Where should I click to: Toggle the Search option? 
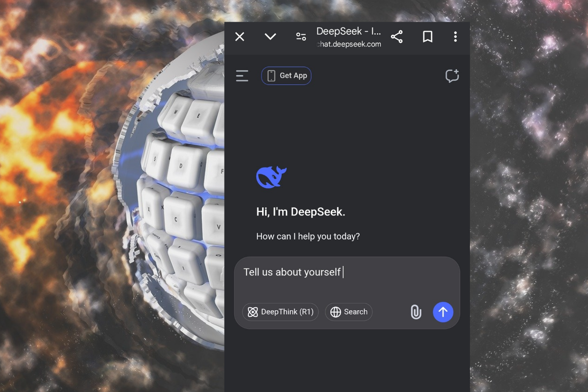(x=348, y=312)
